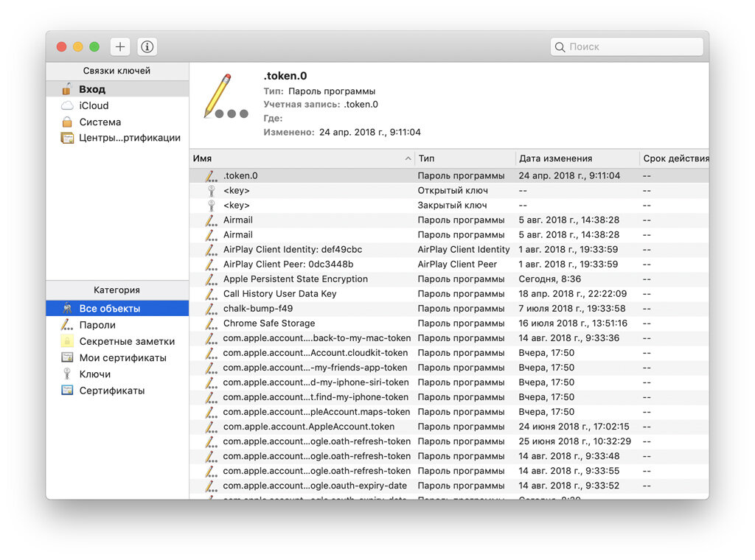
Task: Select com.apple.account.AppleAccount.token entry
Action: coord(449,427)
